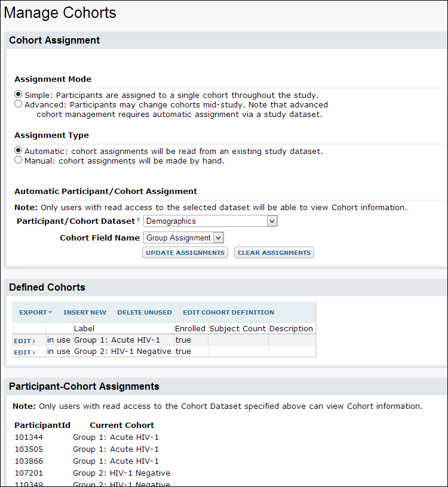Select the Advanced assignment mode radio button
Screen dimensions: 448x487
click(x=19, y=104)
